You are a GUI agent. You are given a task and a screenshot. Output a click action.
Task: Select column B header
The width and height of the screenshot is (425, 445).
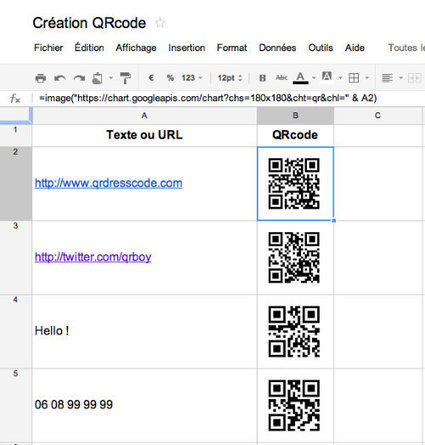click(x=295, y=116)
